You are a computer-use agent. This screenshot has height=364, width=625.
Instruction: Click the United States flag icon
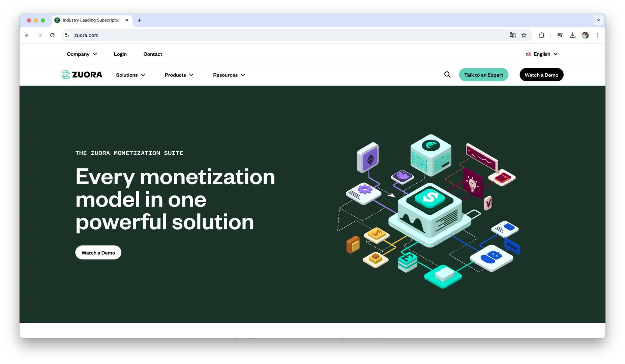(528, 54)
